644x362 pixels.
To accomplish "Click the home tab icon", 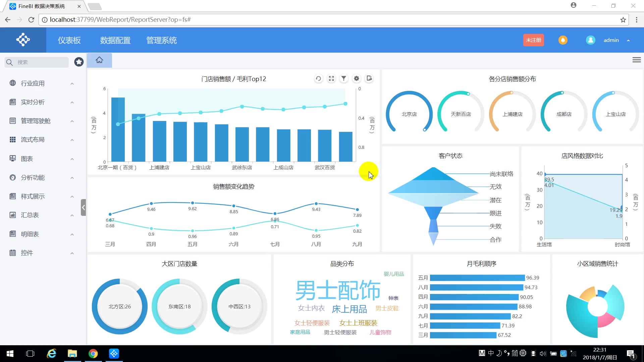I will [99, 60].
